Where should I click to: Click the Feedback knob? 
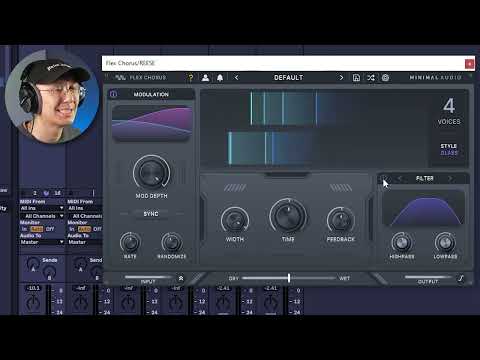341,220
